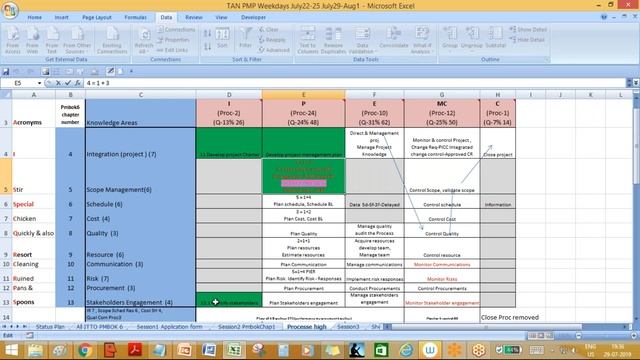The image size is (640, 360).
Task: Open the Office Button menu
Action: coord(10,10)
